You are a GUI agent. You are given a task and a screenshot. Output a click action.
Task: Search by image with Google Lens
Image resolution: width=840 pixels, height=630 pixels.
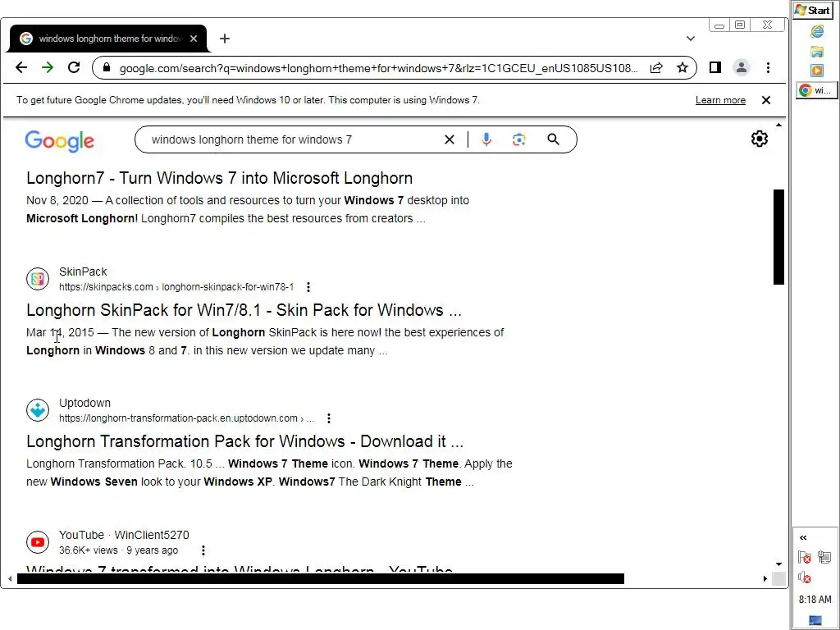(518, 139)
